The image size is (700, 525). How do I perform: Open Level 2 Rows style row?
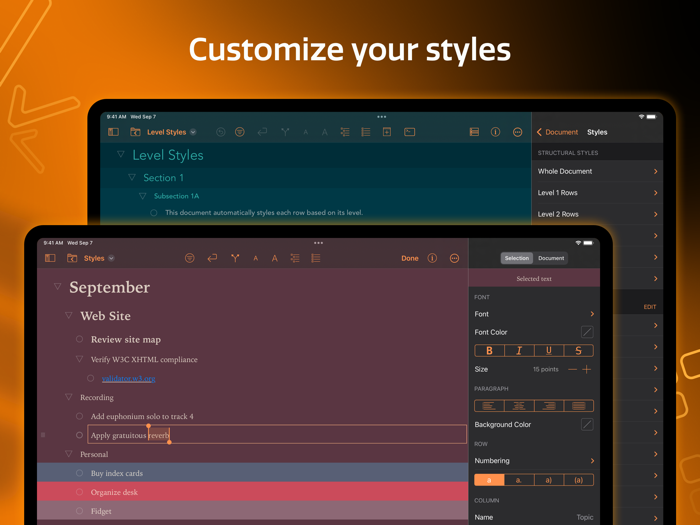(597, 214)
